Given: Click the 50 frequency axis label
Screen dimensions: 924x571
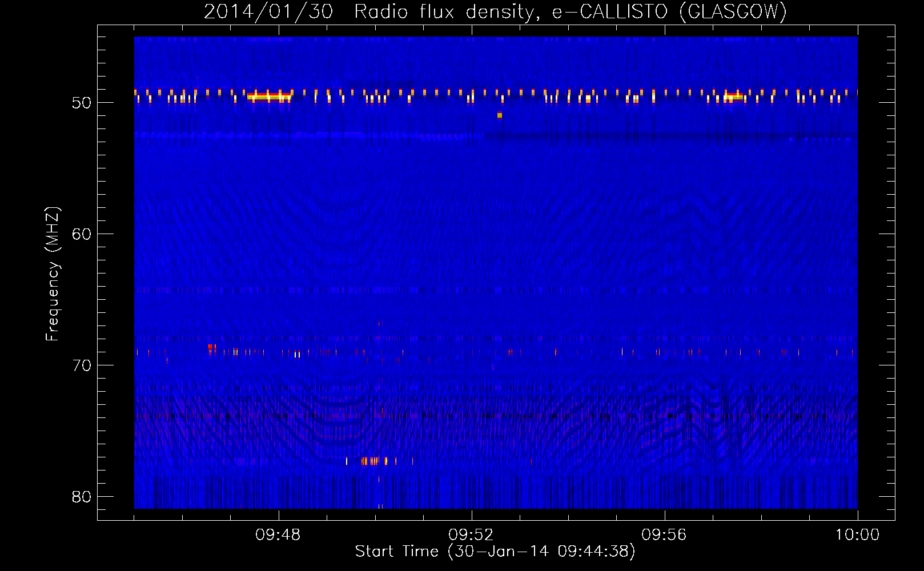Looking at the screenshot, I should click(82, 103).
